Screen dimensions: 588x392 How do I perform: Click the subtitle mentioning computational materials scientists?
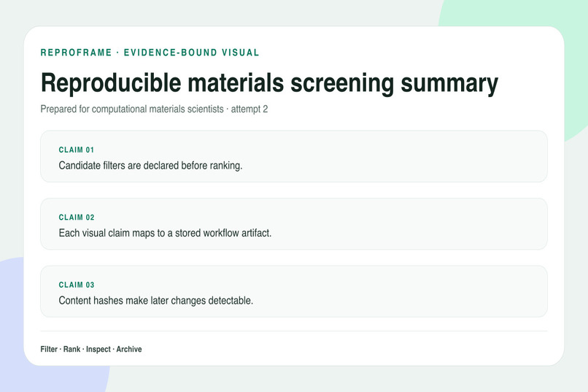[x=154, y=109]
